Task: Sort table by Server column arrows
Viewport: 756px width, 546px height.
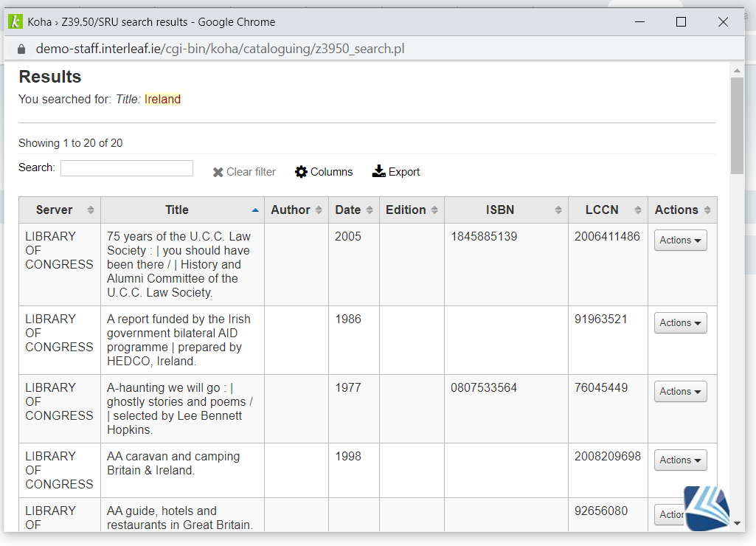Action: pos(91,210)
